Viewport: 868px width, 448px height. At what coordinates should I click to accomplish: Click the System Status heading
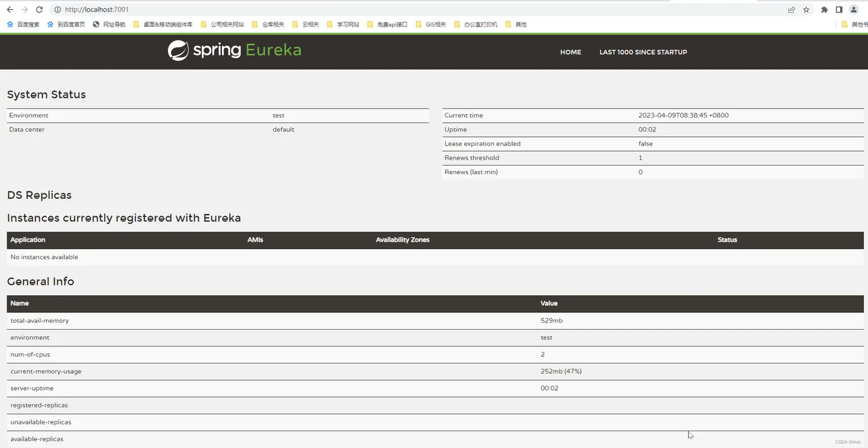pyautogui.click(x=46, y=95)
